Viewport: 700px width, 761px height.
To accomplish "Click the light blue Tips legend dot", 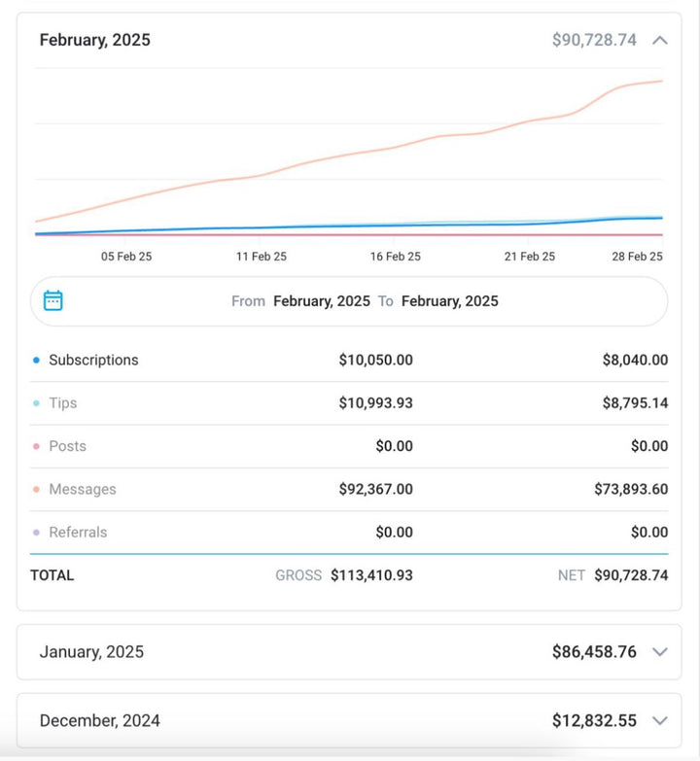I will [36, 403].
